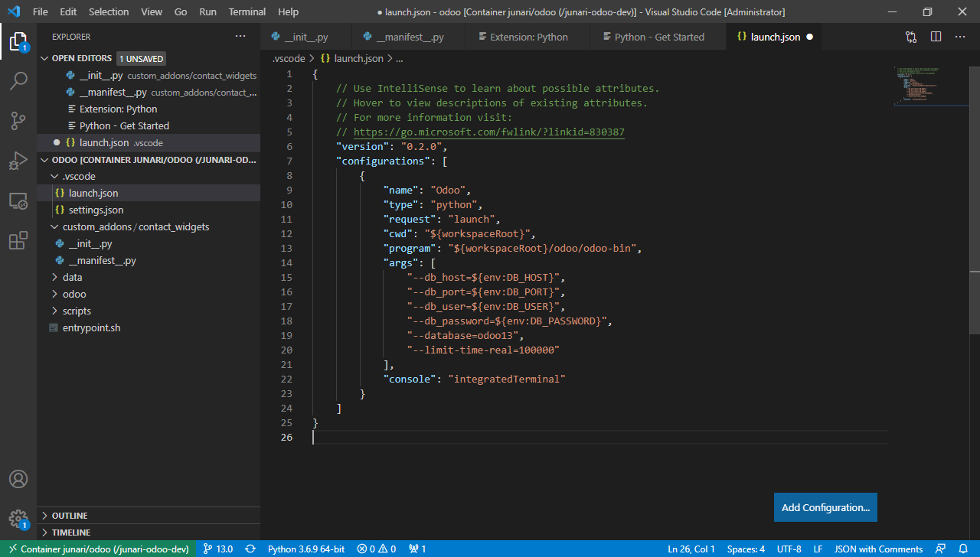Expand the Outline section

pos(69,516)
